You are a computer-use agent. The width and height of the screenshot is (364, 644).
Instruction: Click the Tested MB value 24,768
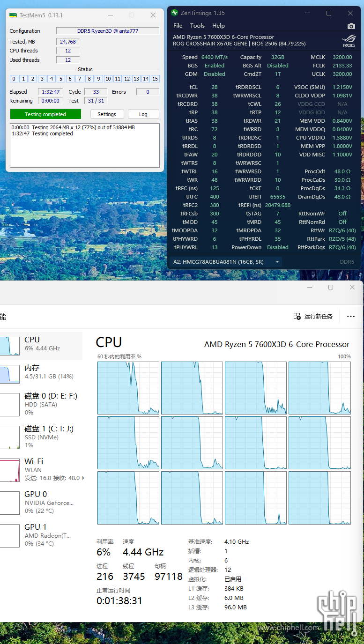pos(68,42)
